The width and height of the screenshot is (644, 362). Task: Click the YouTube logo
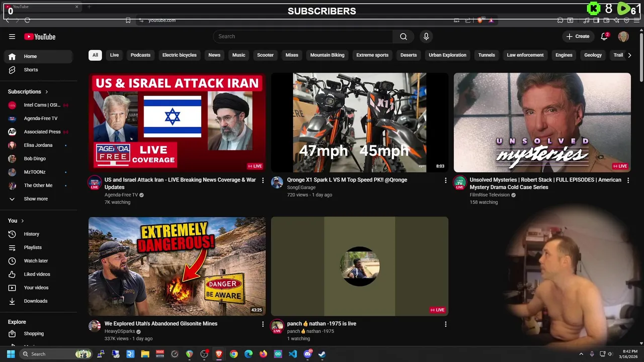(x=40, y=37)
